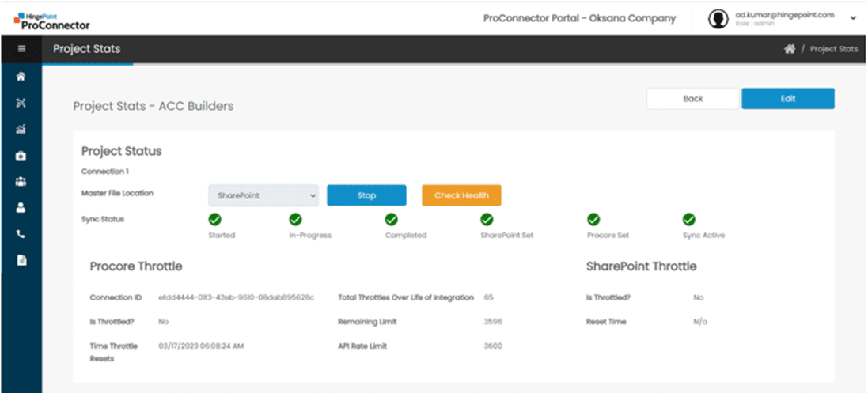Select the Project Stats tab title
This screenshot has width=868, height=393.
click(87, 49)
